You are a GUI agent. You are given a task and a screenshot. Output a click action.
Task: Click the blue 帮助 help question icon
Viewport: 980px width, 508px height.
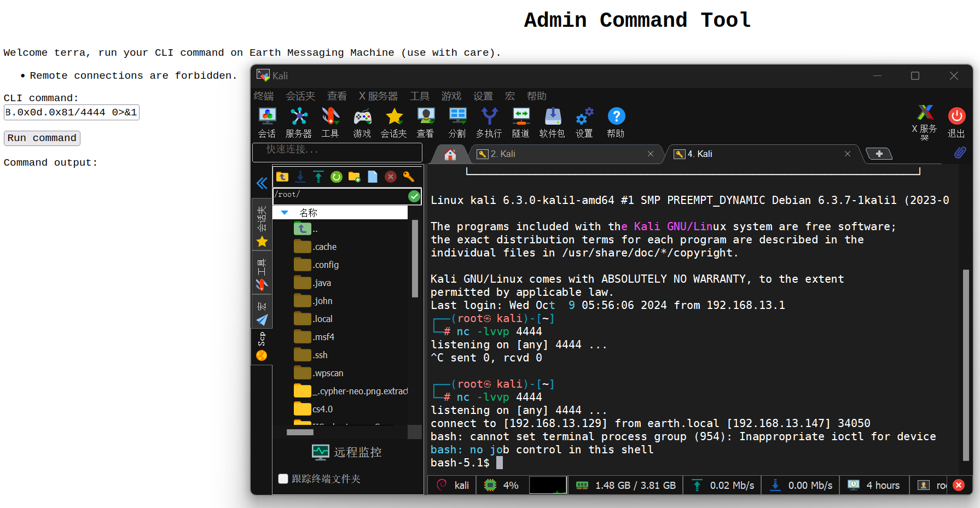[616, 122]
